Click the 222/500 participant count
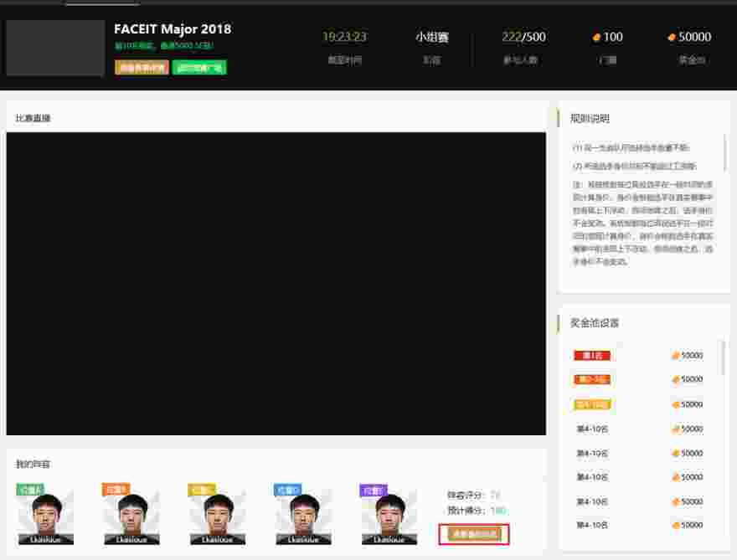737x560 pixels. click(x=523, y=37)
